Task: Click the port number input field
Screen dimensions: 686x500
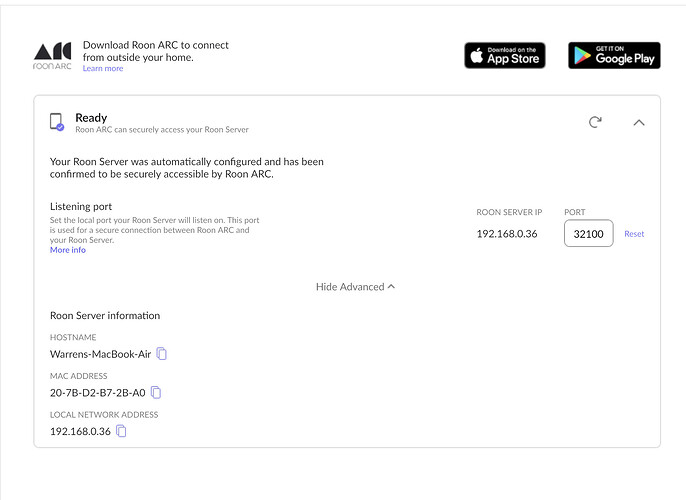Action: 588,234
